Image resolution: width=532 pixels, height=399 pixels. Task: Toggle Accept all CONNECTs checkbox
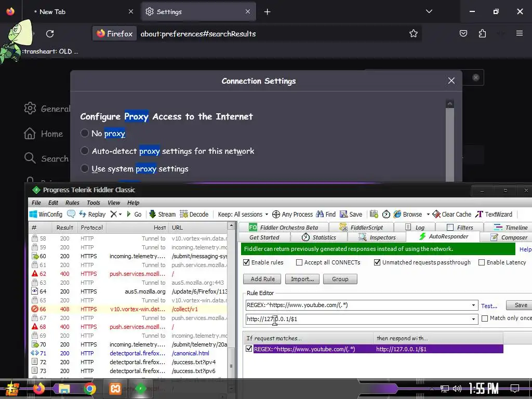coord(299,262)
